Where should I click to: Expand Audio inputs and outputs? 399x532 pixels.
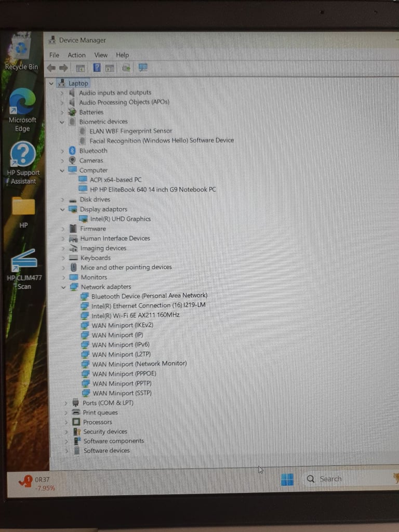(62, 92)
